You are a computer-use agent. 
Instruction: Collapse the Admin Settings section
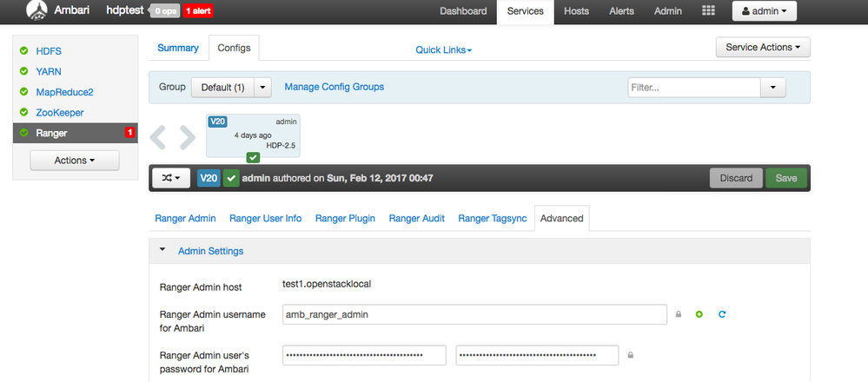tap(162, 250)
